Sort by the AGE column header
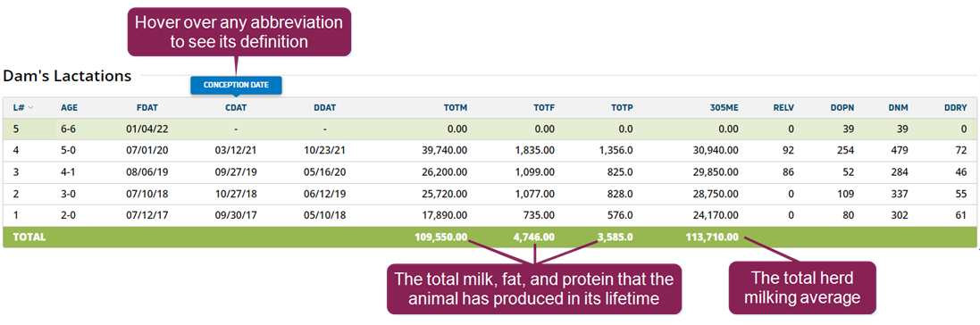The width and height of the screenshot is (980, 325). (x=70, y=107)
